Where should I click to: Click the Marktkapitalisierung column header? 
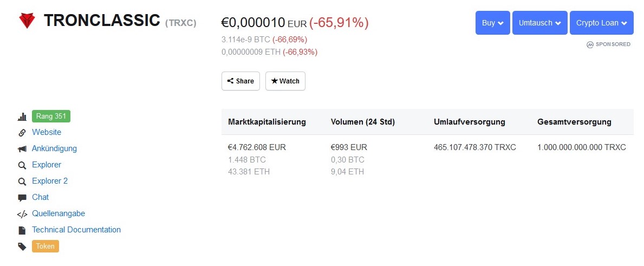(x=267, y=122)
